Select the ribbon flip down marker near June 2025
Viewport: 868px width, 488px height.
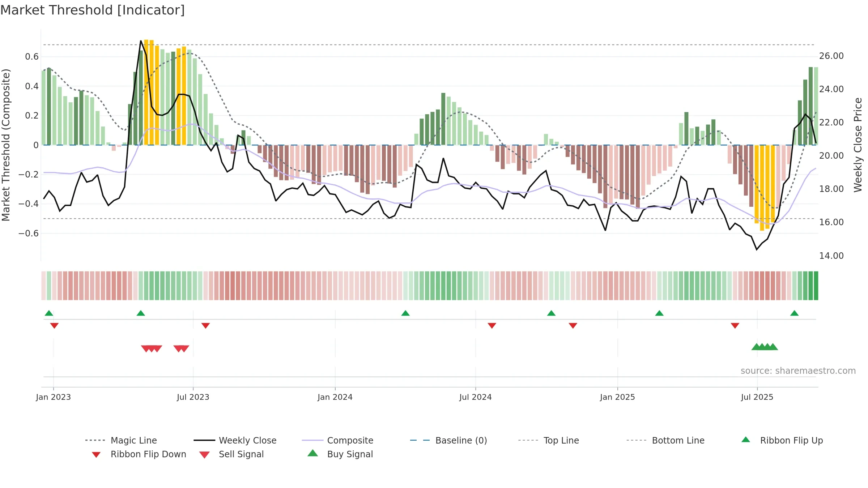[735, 326]
